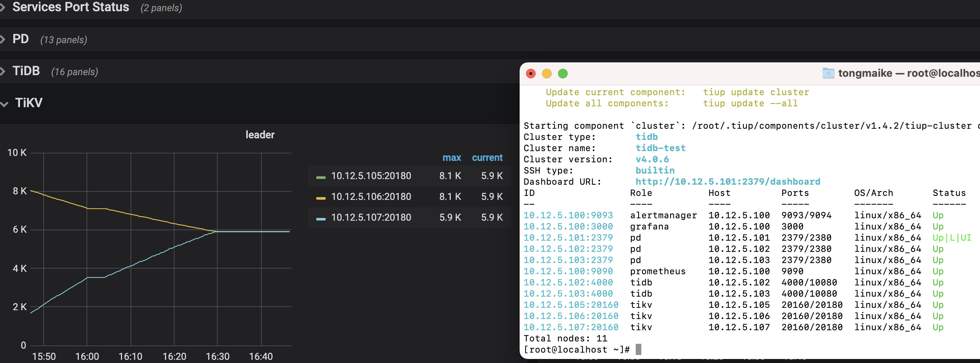
Task: Click the terminal prompt cursor
Action: coord(639,350)
